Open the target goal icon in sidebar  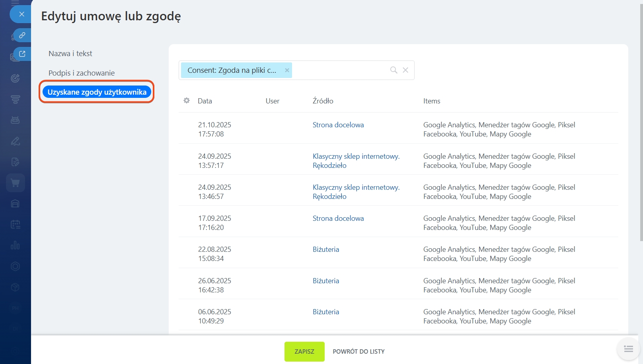[x=15, y=78]
